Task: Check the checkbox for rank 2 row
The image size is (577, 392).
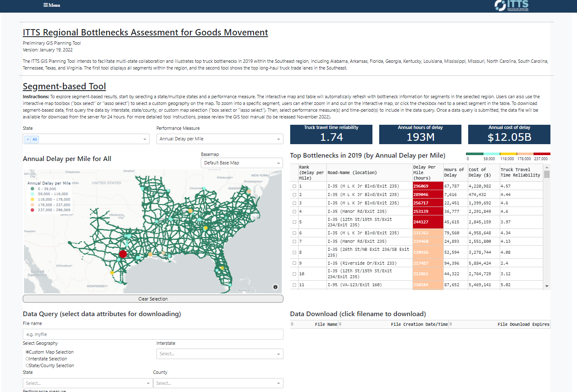Action: 294,195
